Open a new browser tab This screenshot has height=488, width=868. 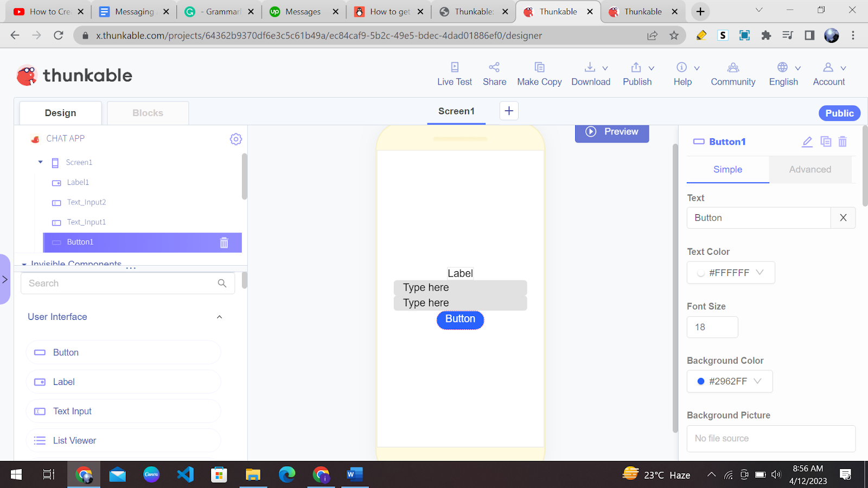coord(700,11)
